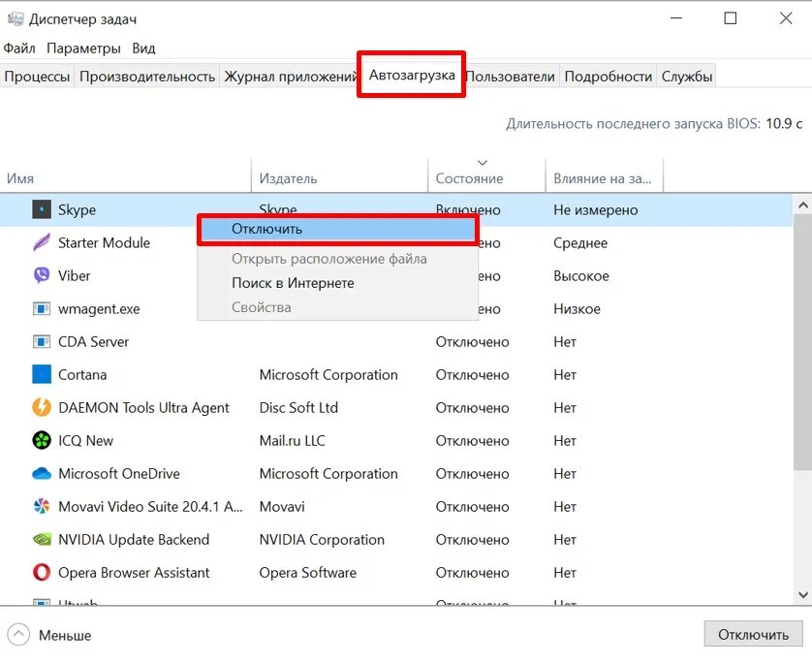The height and width of the screenshot is (663, 812).
Task: Click the Microsoft OneDrive cloud icon
Action: point(42,473)
